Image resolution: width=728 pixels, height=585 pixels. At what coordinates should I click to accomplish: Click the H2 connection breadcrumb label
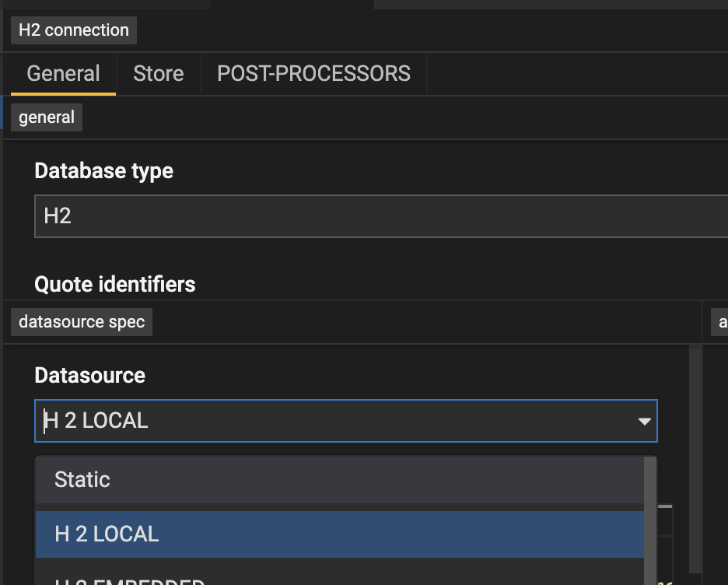(72, 30)
